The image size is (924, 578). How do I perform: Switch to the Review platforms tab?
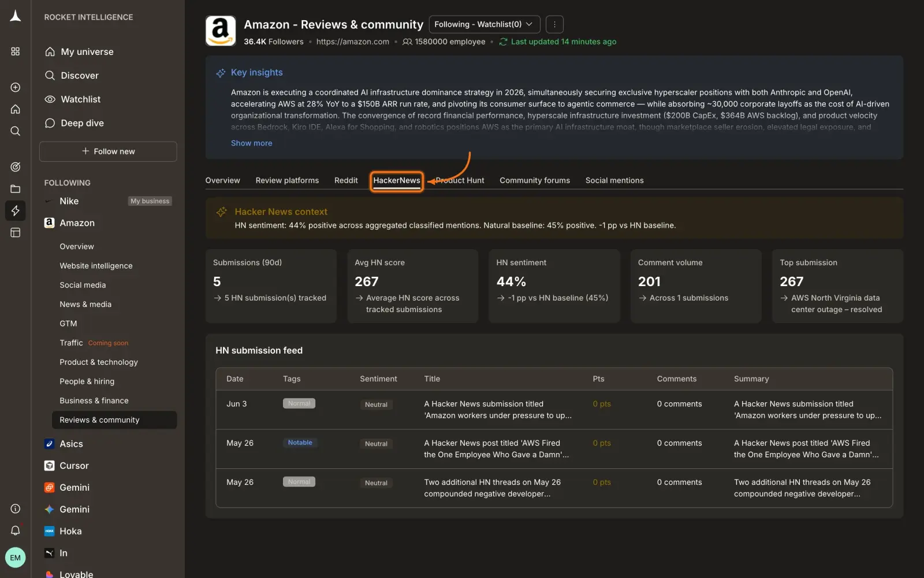[x=287, y=180]
